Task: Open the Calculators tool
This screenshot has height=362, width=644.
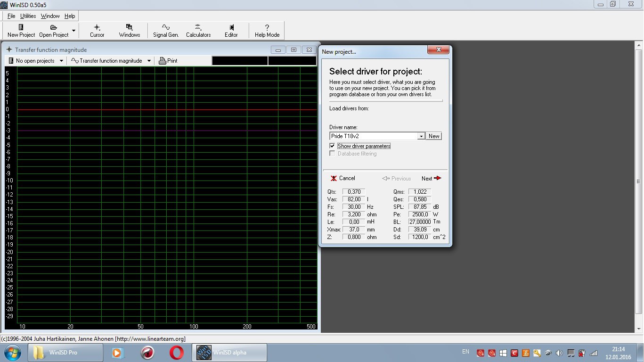Action: point(198,31)
